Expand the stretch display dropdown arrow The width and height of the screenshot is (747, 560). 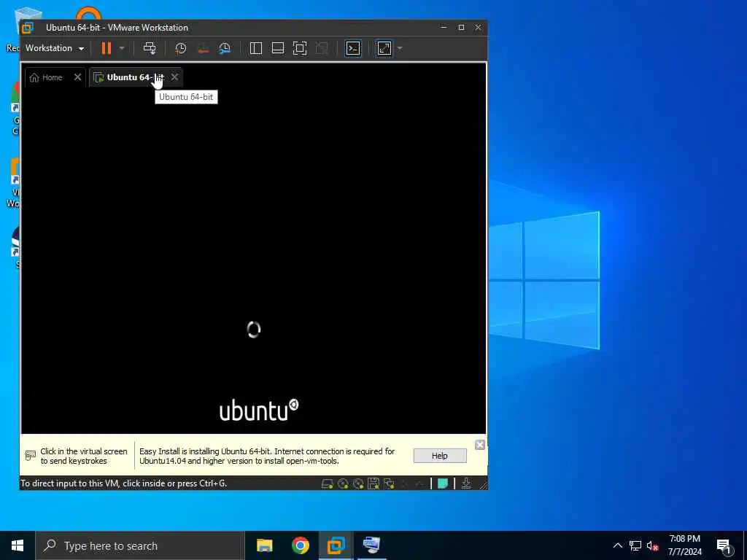tap(400, 48)
